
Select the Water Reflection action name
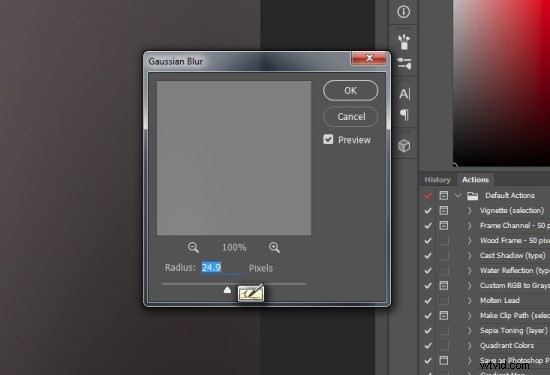tap(515, 270)
